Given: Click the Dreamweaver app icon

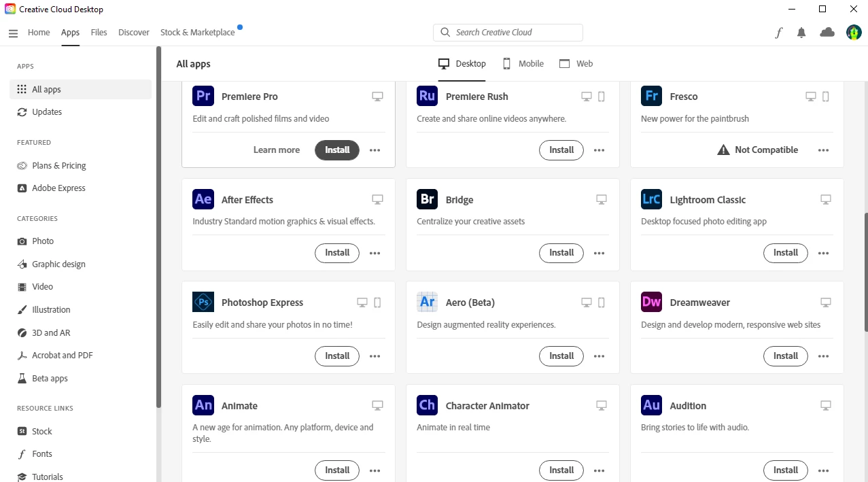Looking at the screenshot, I should (652, 302).
